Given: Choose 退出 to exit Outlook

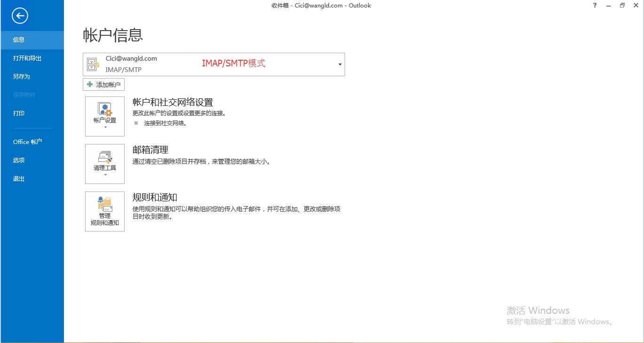Looking at the screenshot, I should pyautogui.click(x=32, y=179).
